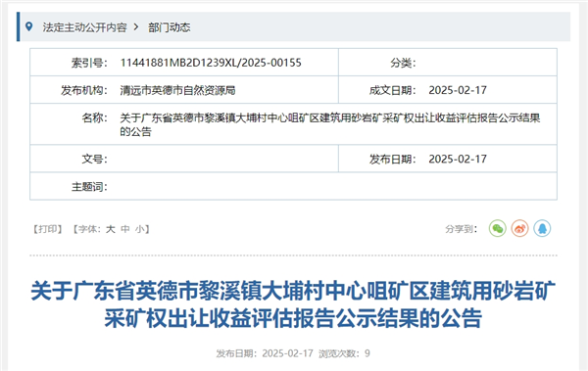
Task: Share the page via QQ icon
Action: [542, 229]
